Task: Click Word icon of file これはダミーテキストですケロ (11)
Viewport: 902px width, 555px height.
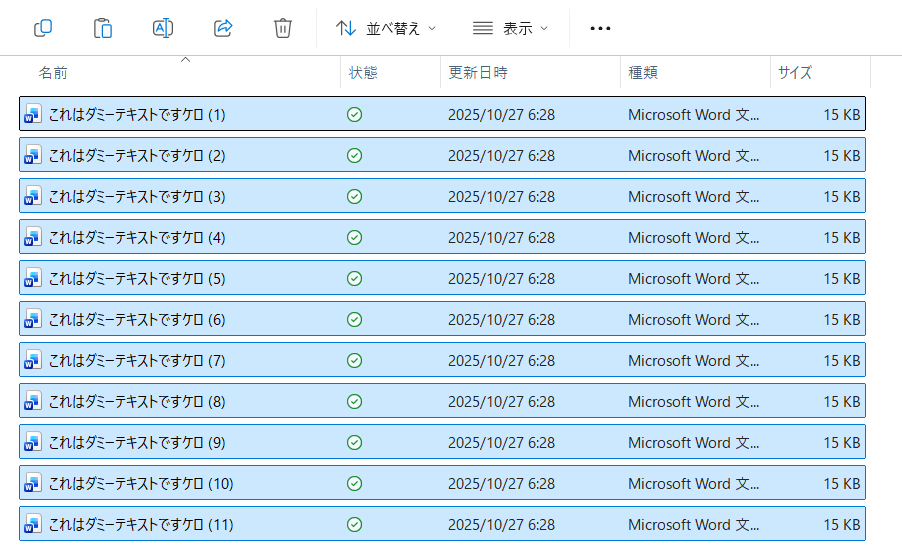Action: point(33,524)
